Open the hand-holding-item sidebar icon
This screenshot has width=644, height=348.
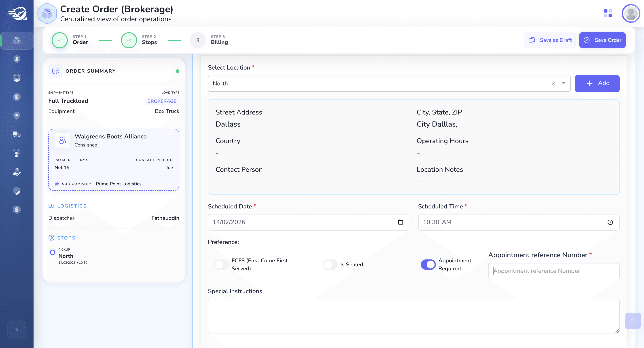pos(17,172)
